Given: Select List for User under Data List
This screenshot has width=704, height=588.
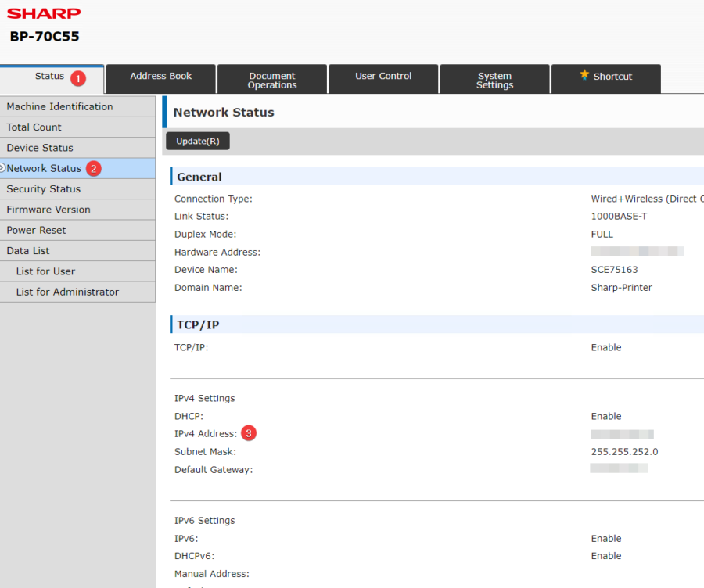Looking at the screenshot, I should (x=45, y=271).
